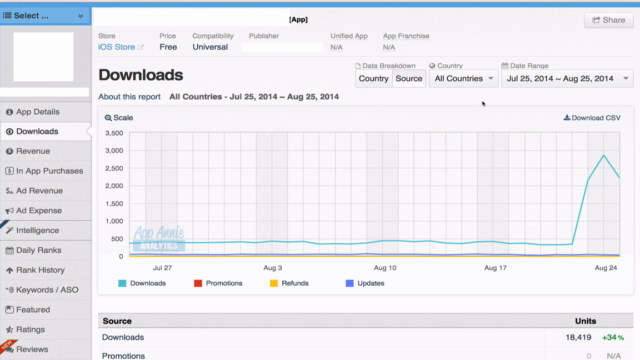The height and width of the screenshot is (360, 640).
Task: Open the About this report link
Action: tap(129, 97)
